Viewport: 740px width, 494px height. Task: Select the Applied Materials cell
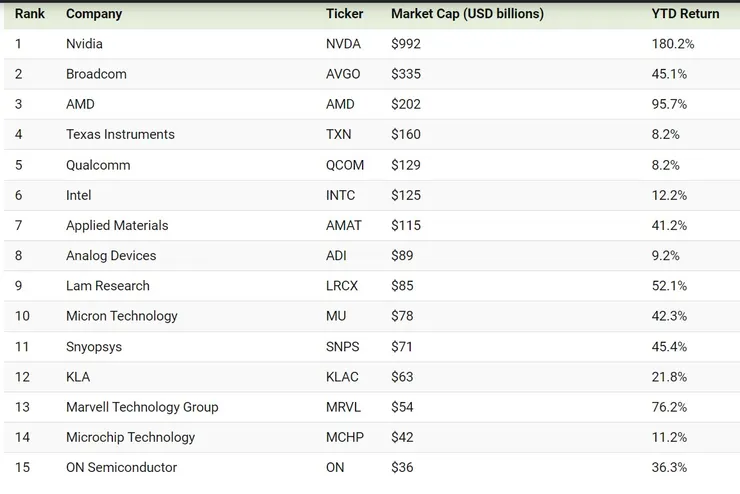pyautogui.click(x=117, y=225)
